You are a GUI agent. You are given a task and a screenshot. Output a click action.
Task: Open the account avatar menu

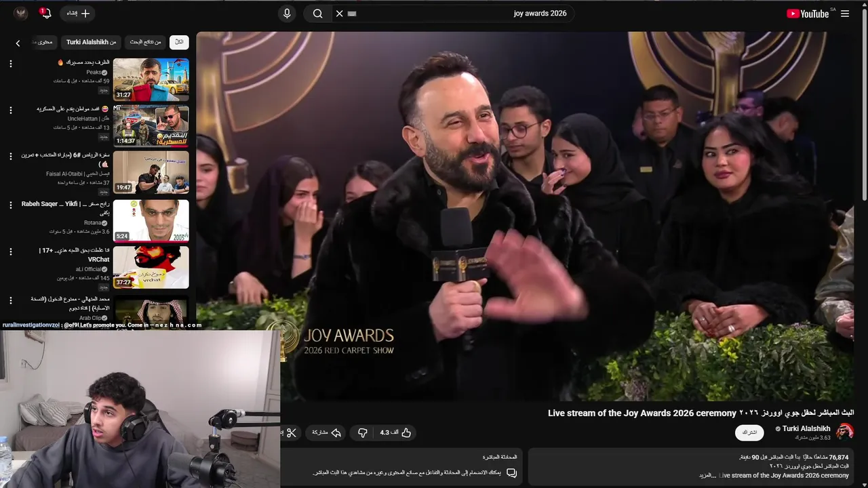pos(20,14)
